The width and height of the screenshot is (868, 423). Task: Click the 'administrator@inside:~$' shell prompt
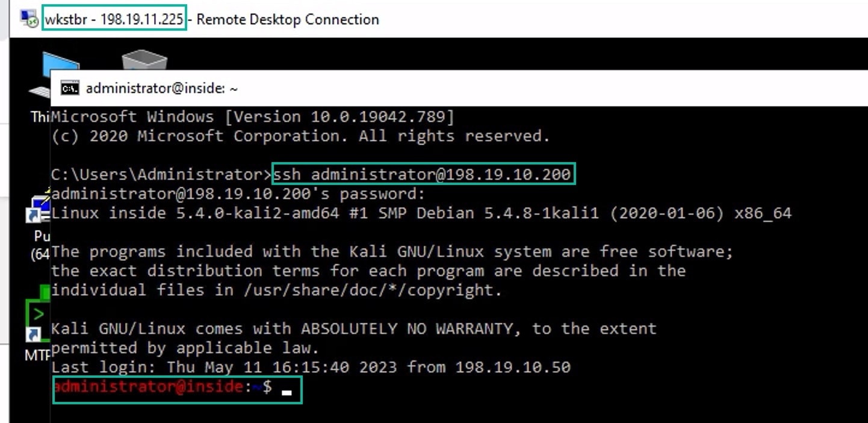click(x=163, y=387)
